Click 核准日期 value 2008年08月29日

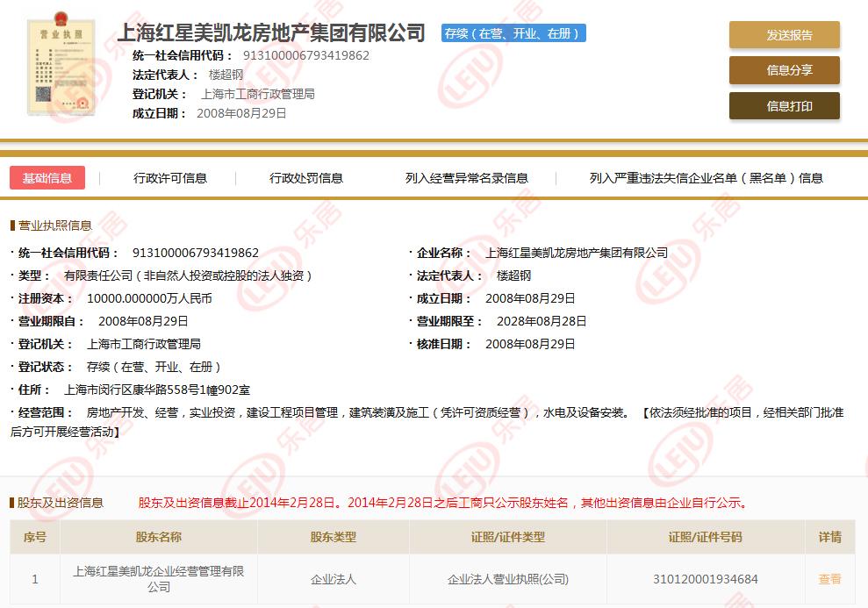click(530, 344)
